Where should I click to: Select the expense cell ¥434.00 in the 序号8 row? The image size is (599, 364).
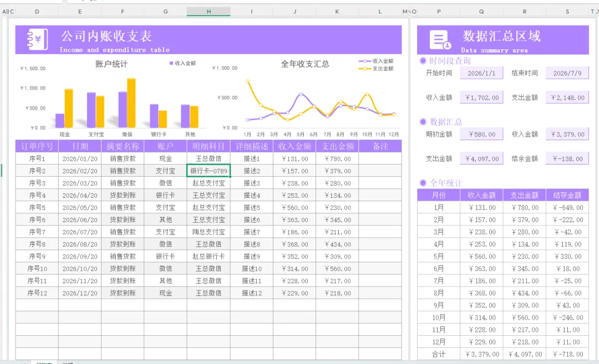point(337,244)
